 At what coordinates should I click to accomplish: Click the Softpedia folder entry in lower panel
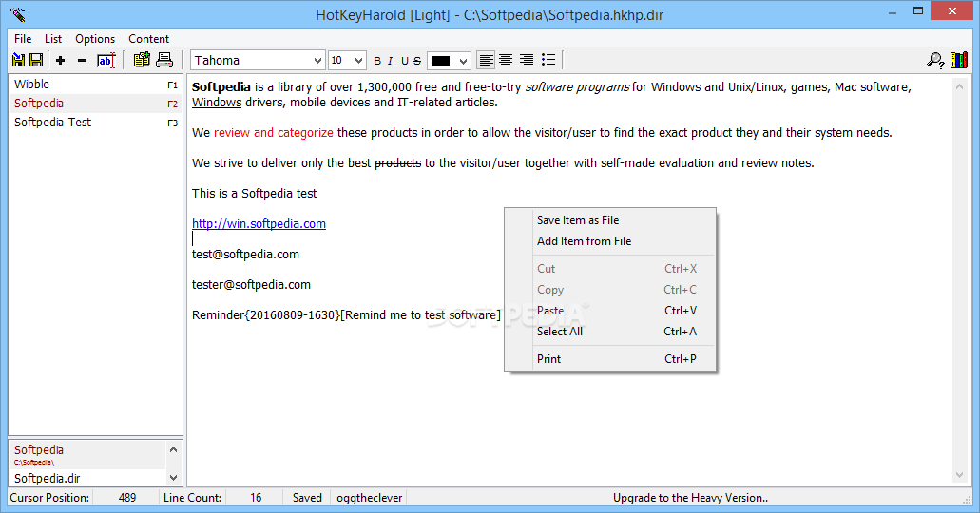86,454
